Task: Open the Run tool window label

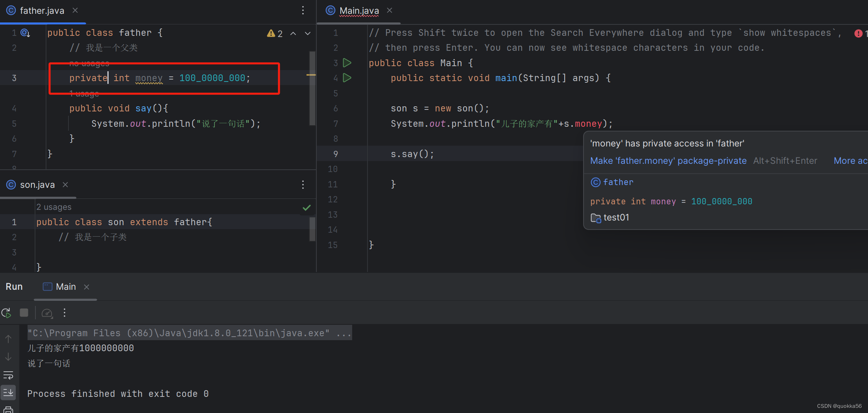Action: coord(14,287)
